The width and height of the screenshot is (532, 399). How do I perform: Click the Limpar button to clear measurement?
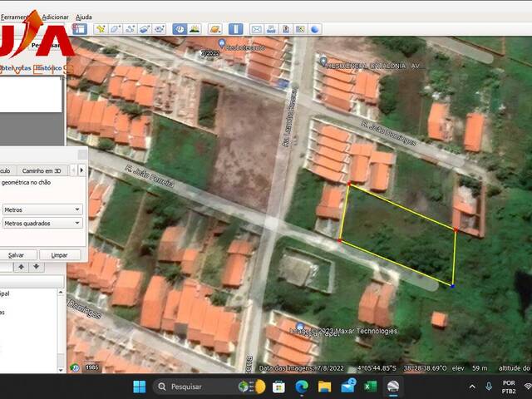click(x=59, y=255)
